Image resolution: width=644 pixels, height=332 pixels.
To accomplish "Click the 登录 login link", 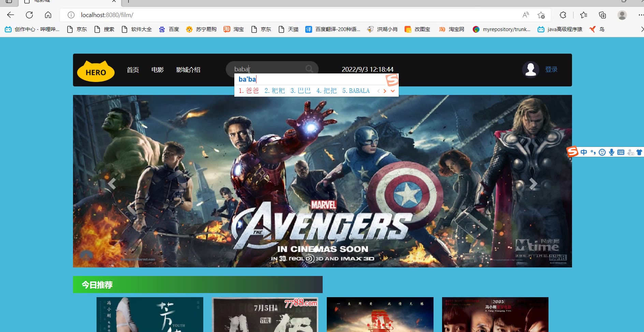I will (551, 69).
